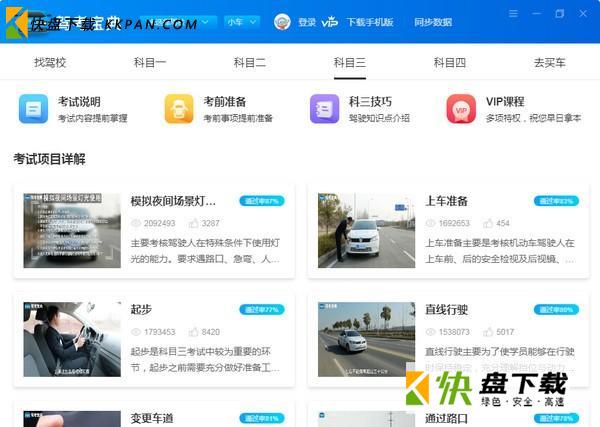
Task: Switch to the 科目二 tab
Action: (x=250, y=62)
